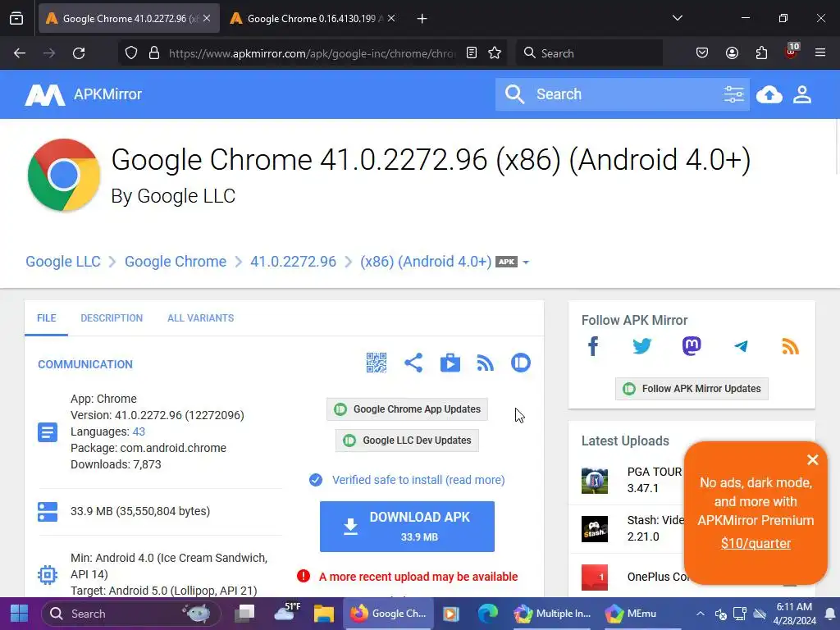This screenshot has width=840, height=630.
Task: Click the Firefox search box
Action: pos(589,53)
